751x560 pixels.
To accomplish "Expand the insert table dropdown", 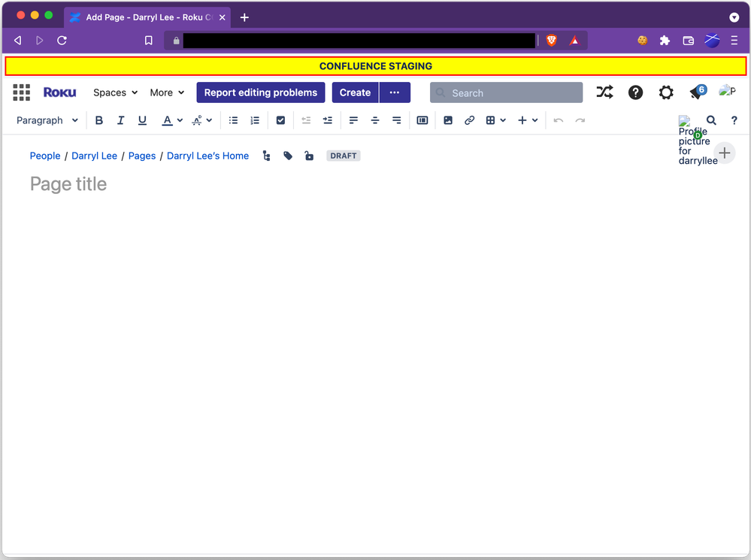I will click(x=502, y=120).
